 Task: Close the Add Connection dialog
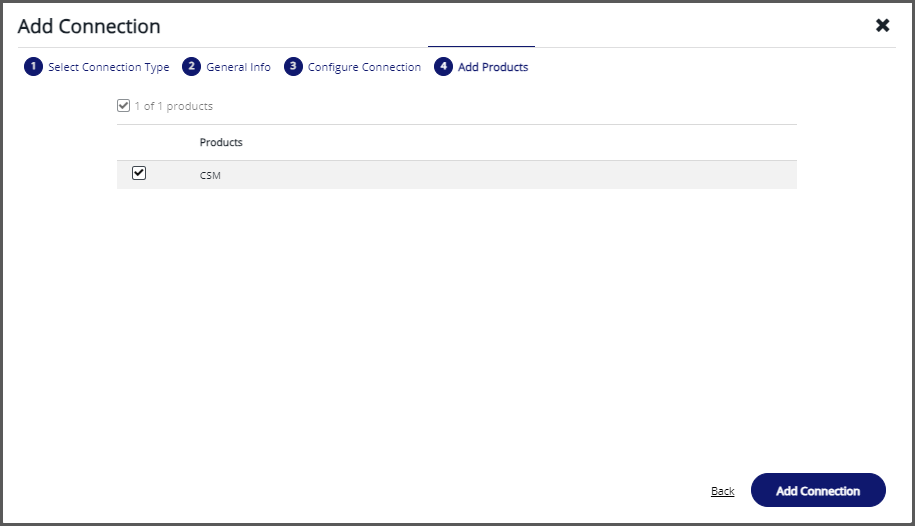[882, 25]
